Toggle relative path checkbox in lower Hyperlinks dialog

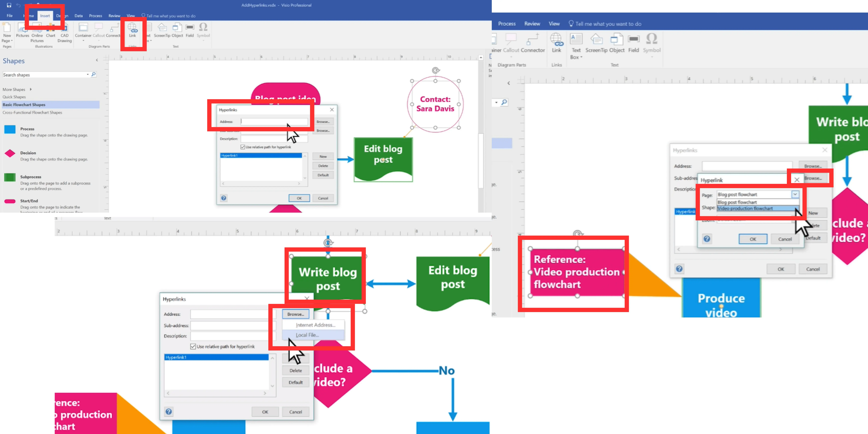[193, 346]
